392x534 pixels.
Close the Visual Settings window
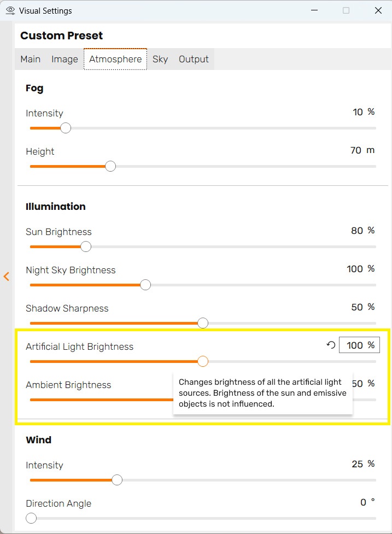378,10
